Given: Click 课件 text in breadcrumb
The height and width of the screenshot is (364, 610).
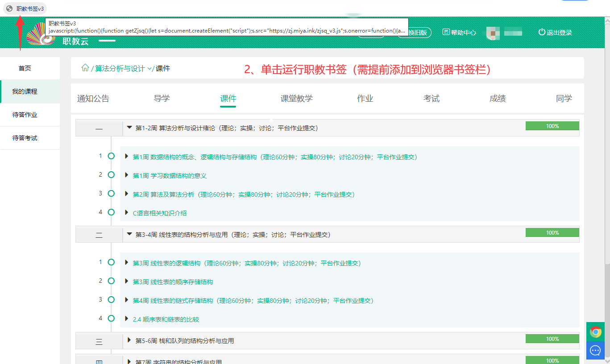Looking at the screenshot, I should click(163, 68).
